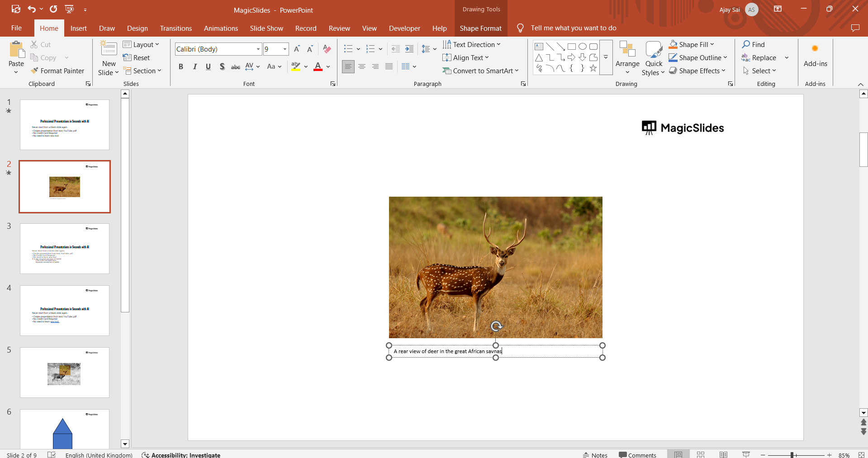Click the zoom slider handle

pyautogui.click(x=792, y=455)
